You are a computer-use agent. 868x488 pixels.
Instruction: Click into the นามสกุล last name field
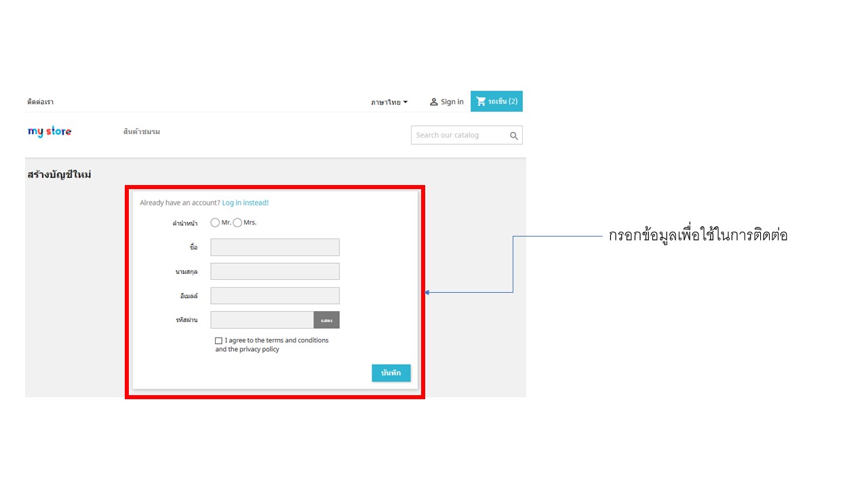275,272
